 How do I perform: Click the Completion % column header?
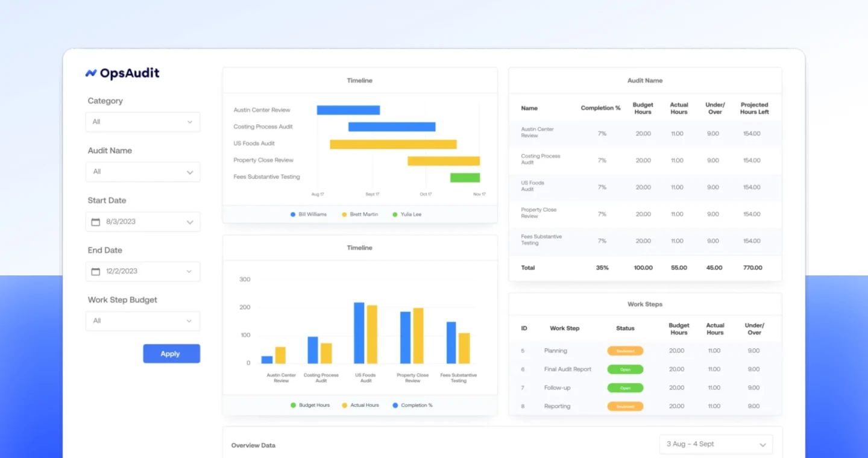click(600, 108)
